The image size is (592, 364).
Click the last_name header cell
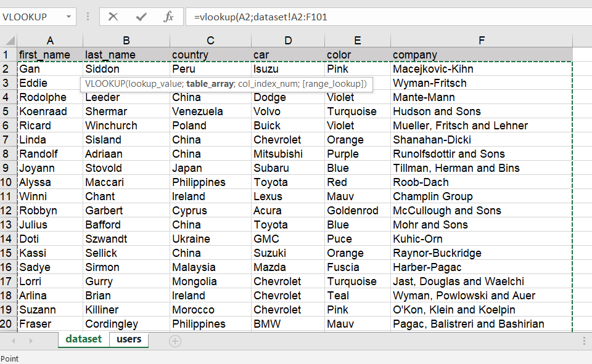pyautogui.click(x=126, y=55)
